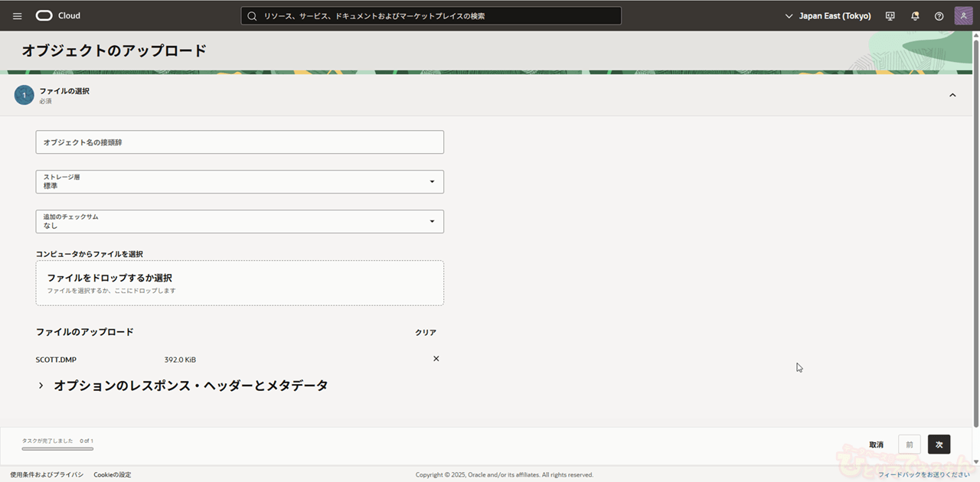The height and width of the screenshot is (482, 980).
Task: Click the step 1 circle indicator
Action: (x=24, y=96)
